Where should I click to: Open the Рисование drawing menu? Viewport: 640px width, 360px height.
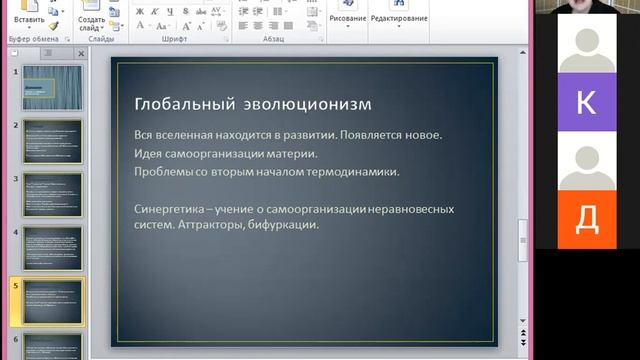(348, 16)
